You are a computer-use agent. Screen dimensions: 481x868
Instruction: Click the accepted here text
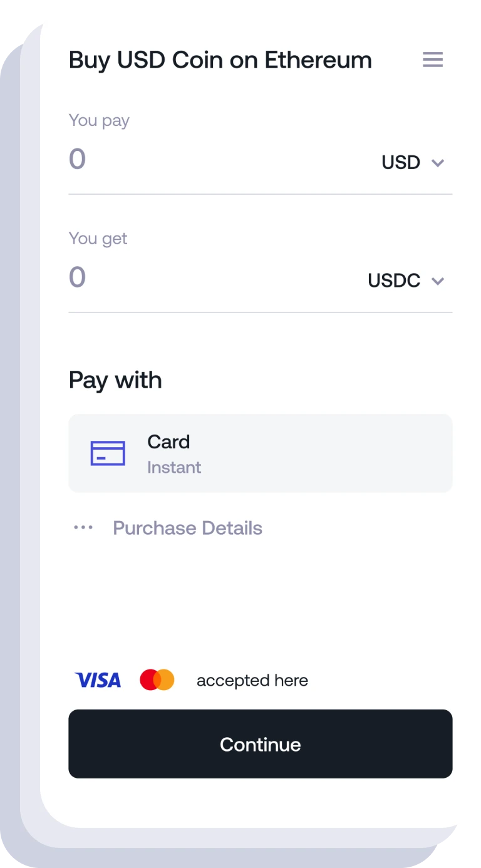pyautogui.click(x=252, y=681)
